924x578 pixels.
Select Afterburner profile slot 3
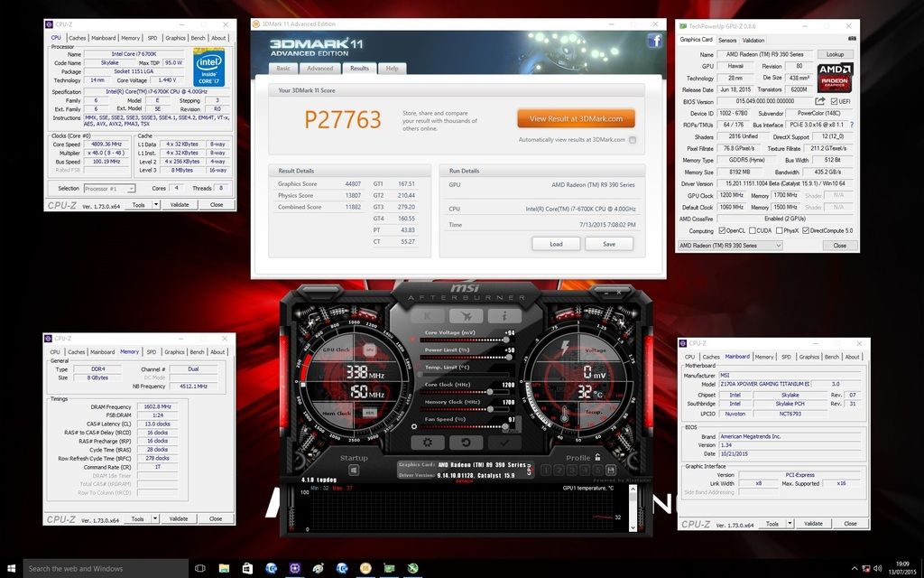(x=571, y=470)
